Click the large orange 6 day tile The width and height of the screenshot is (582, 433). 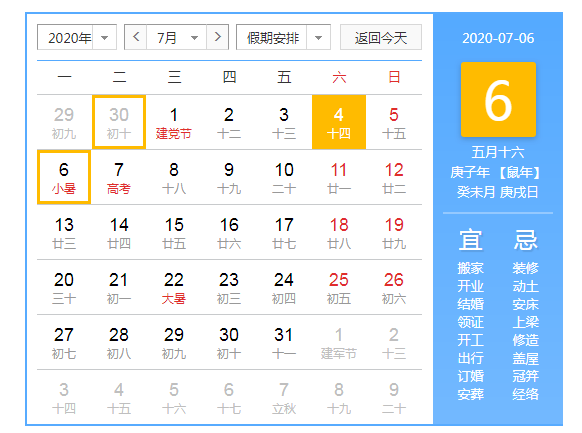498,99
